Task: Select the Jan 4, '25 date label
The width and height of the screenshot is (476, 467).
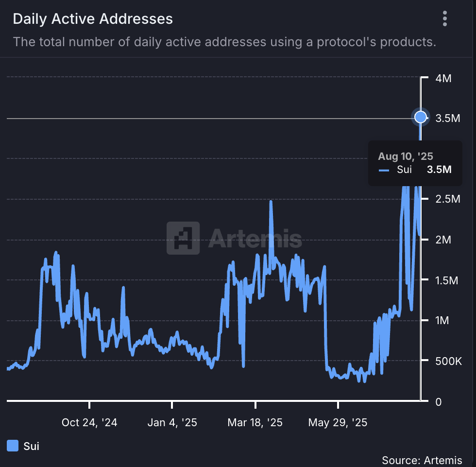Action: (172, 422)
